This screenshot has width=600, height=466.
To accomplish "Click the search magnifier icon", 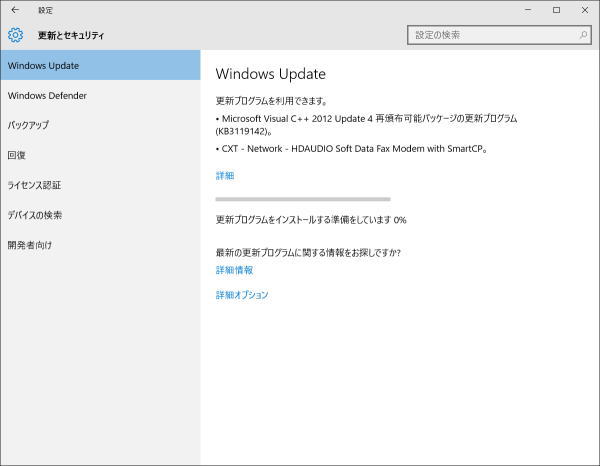I will [x=583, y=35].
